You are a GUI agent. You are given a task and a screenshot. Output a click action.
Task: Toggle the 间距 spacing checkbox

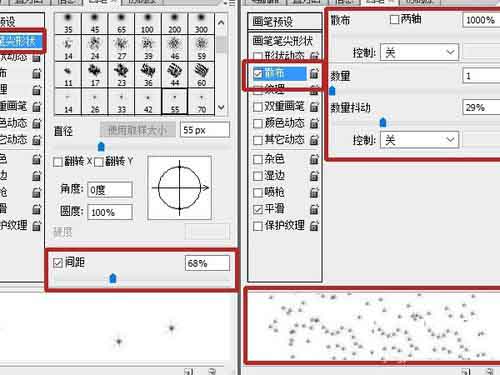(x=58, y=263)
